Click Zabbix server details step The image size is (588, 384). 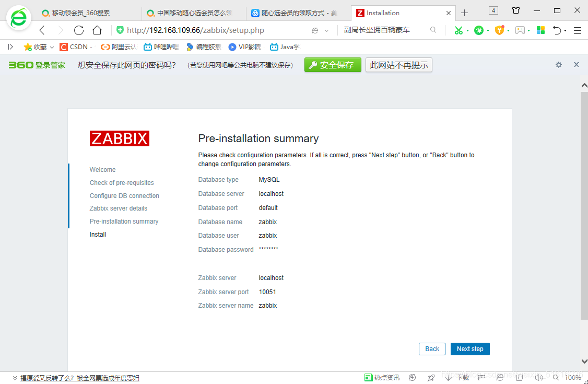click(x=118, y=208)
